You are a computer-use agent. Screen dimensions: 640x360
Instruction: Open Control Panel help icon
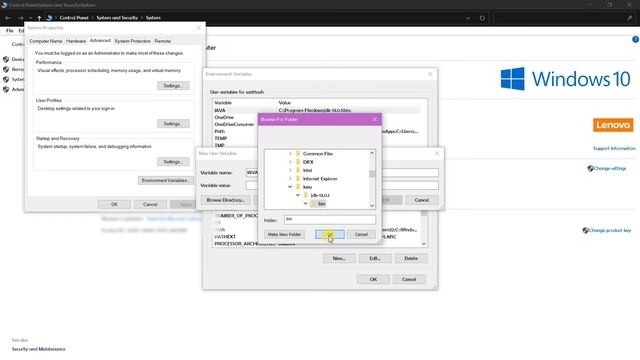tap(636, 40)
